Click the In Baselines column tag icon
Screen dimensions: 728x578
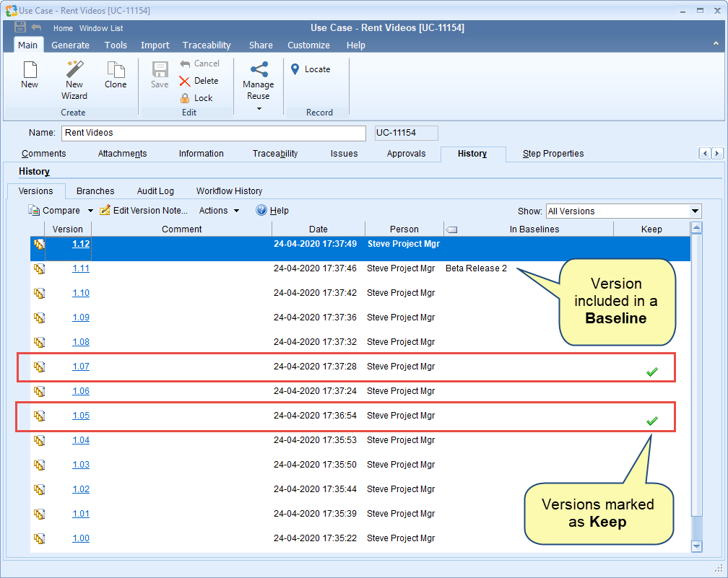pos(451,229)
